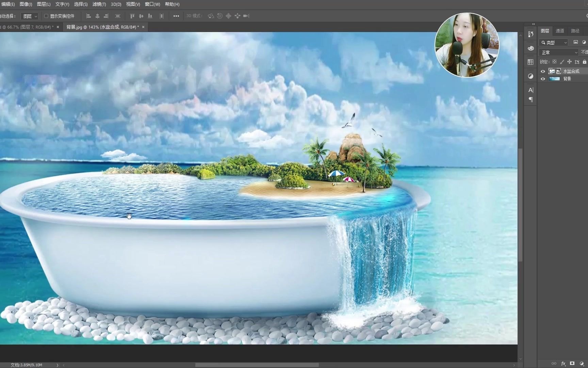Hide the 背景 layer
The height and width of the screenshot is (368, 588).
point(543,79)
